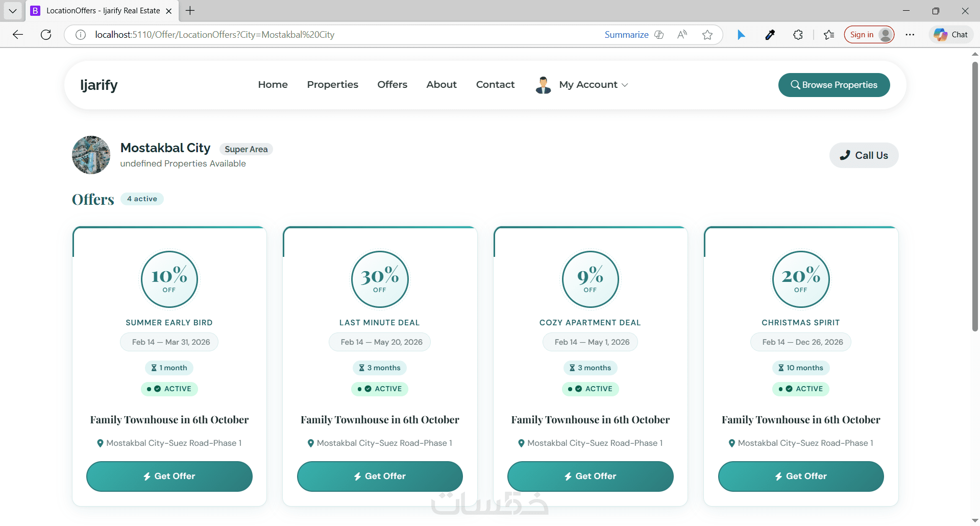Expand the My Account dropdown
The width and height of the screenshot is (980, 526).
click(594, 85)
